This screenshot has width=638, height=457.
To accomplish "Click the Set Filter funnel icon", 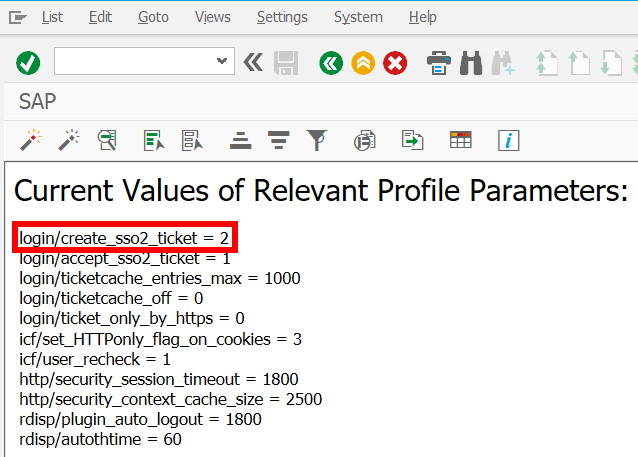I will (x=317, y=140).
